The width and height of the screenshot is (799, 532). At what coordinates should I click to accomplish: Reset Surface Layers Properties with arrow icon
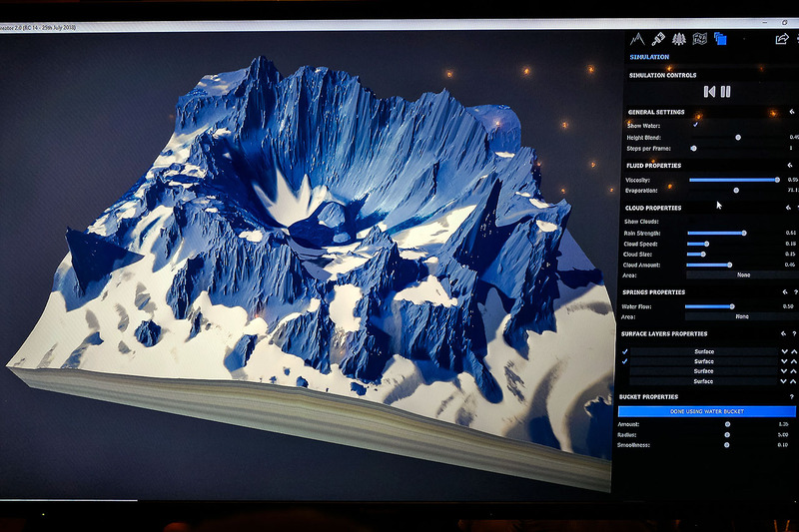(x=783, y=333)
